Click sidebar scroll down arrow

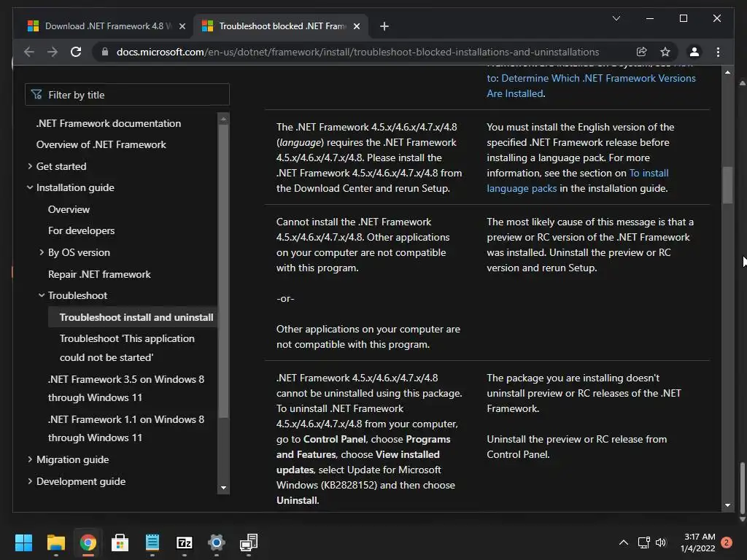point(223,488)
